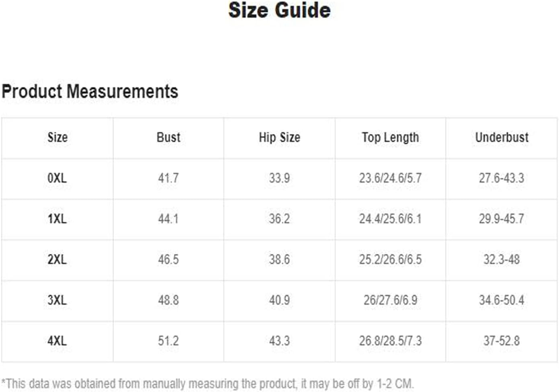Select the Top Length column header
The image size is (559, 392).
[x=390, y=138]
